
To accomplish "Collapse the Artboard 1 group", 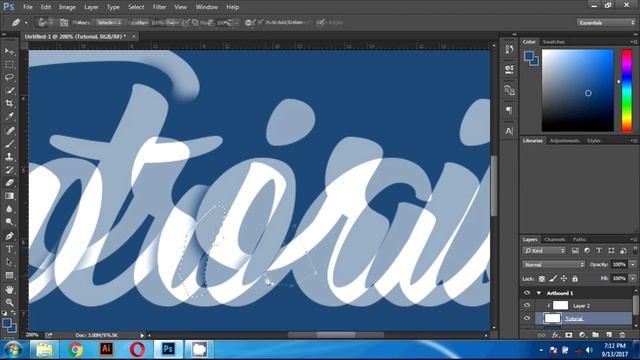I will tap(539, 293).
